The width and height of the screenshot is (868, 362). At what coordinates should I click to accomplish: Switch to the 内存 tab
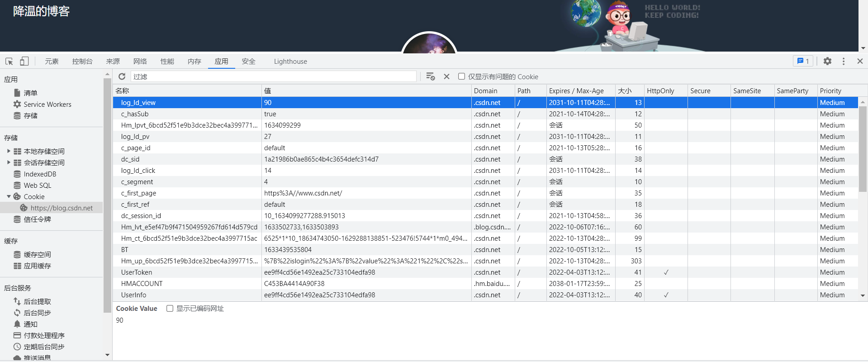tap(194, 61)
